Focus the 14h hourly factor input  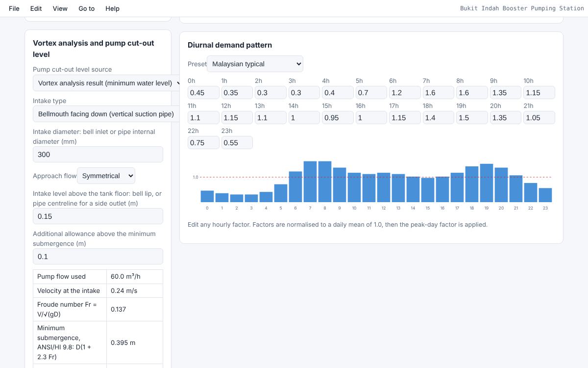point(304,117)
